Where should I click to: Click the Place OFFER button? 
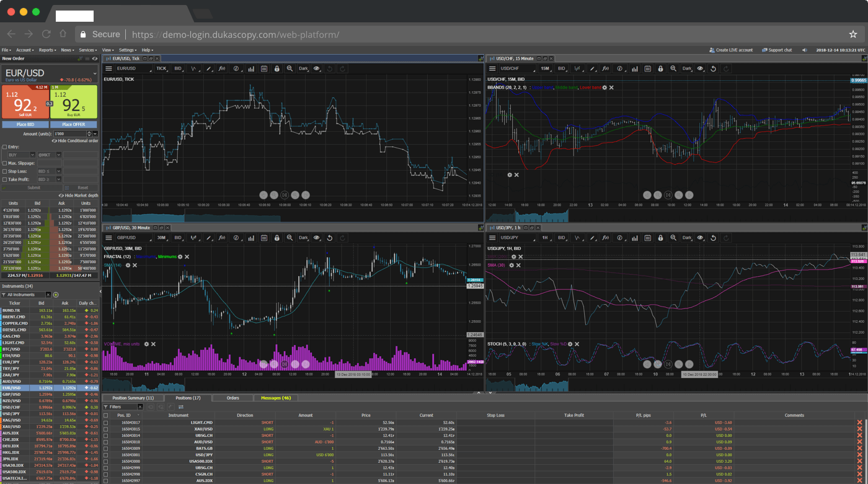click(x=74, y=125)
